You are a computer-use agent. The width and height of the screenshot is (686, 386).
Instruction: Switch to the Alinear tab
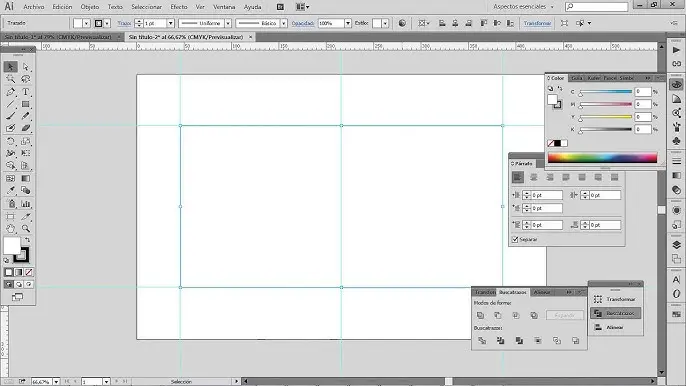coord(542,292)
